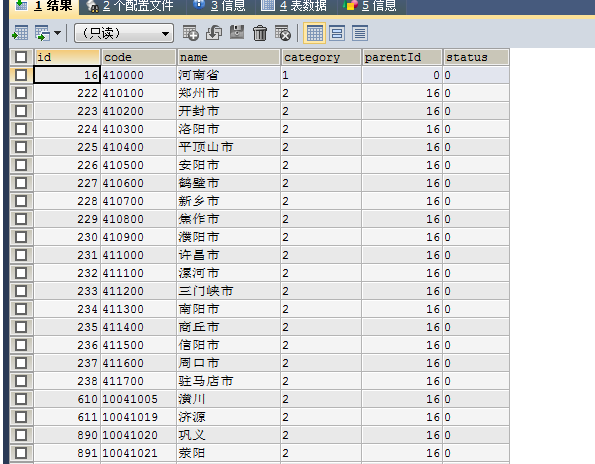Viewport: 595px width, 464px height.
Task: Select the code cell 10041005
Action: click(139, 399)
